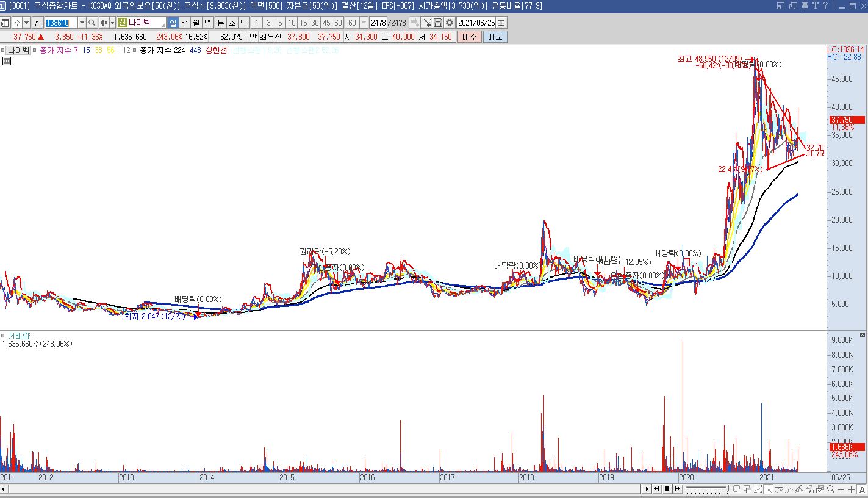Click the dotted arrows range icon
The image size is (868, 498).
pos(758,489)
